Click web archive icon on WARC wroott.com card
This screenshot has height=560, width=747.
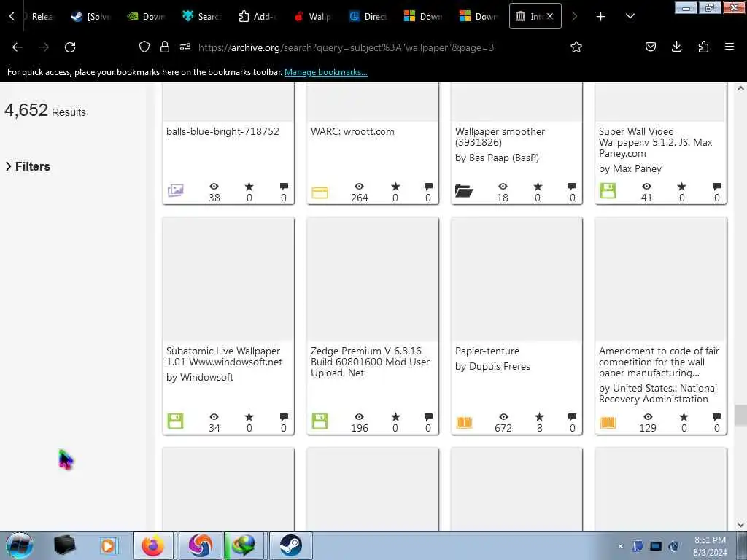tap(320, 192)
